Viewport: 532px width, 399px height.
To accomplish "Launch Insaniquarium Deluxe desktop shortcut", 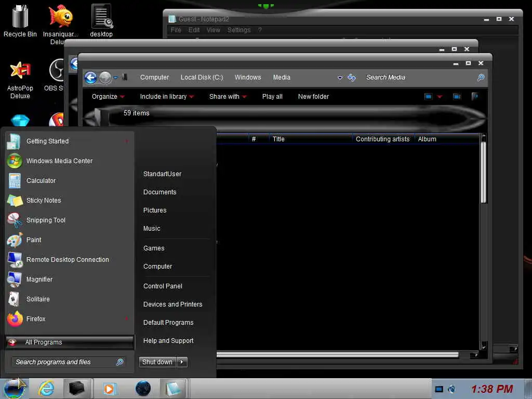I will [x=60, y=24].
